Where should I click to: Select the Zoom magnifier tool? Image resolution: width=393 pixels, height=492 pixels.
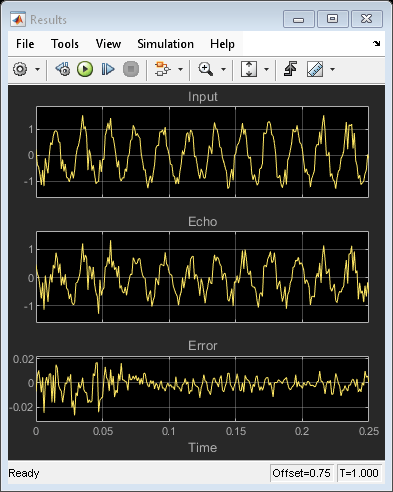tap(206, 69)
